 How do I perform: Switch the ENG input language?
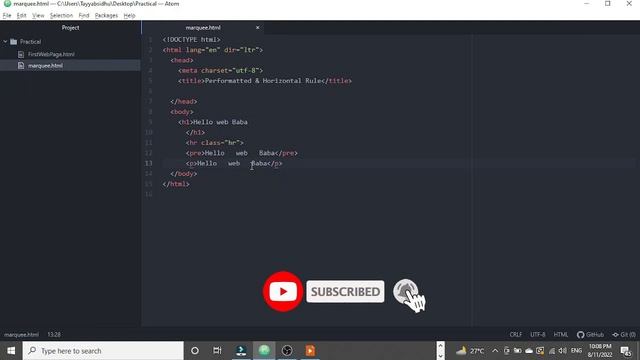[576, 351]
